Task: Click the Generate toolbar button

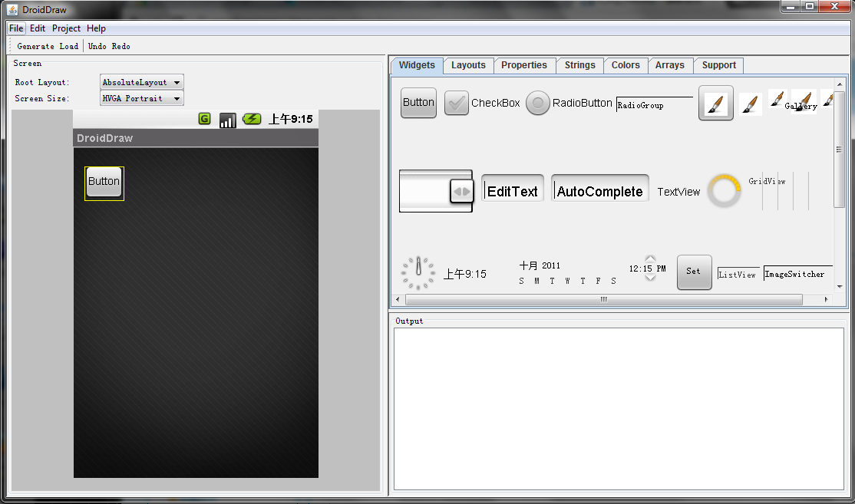Action: click(x=35, y=46)
